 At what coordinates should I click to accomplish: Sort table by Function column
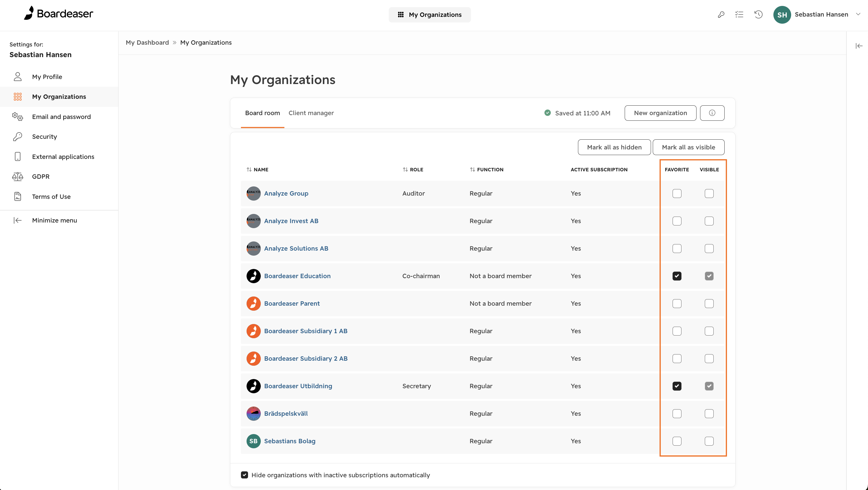487,170
